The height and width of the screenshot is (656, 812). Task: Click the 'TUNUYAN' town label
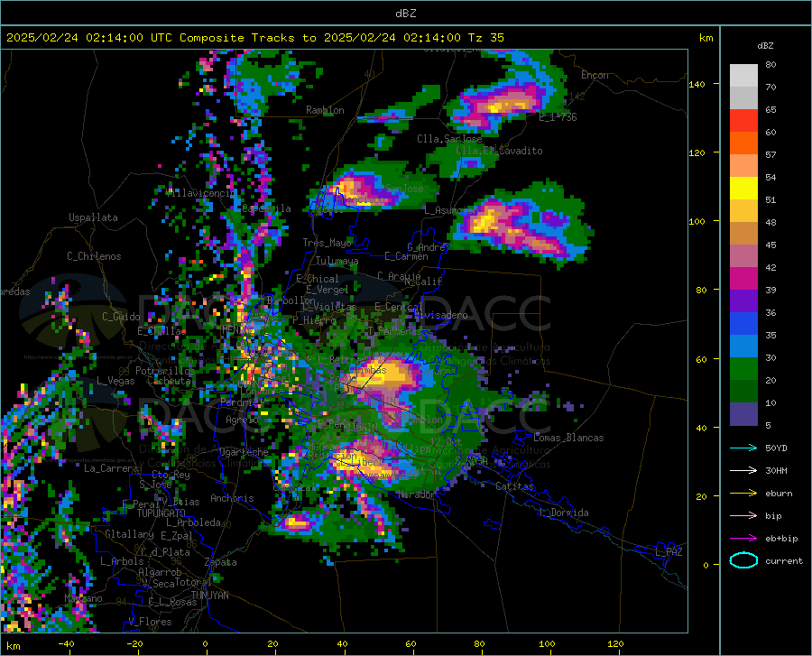pyautogui.click(x=209, y=596)
